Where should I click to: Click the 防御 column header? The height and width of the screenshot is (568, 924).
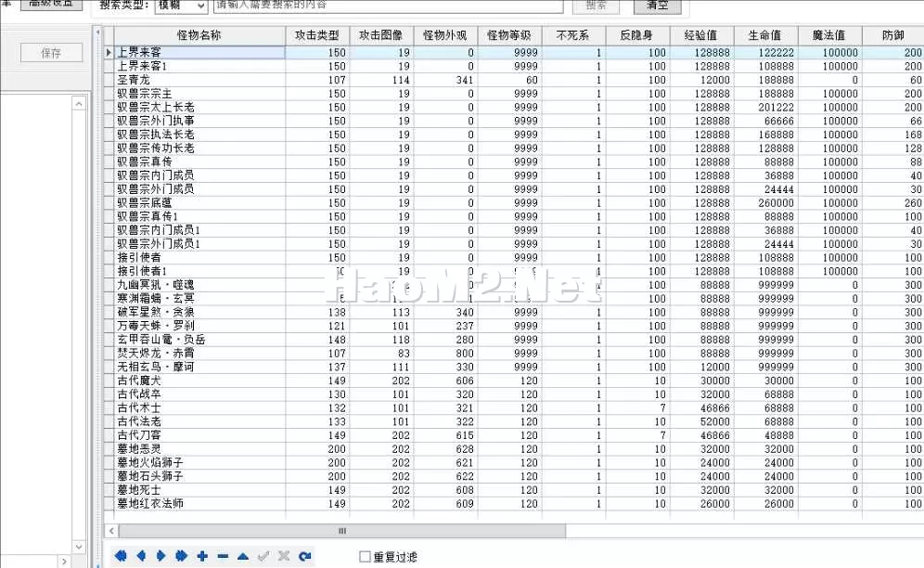893,35
